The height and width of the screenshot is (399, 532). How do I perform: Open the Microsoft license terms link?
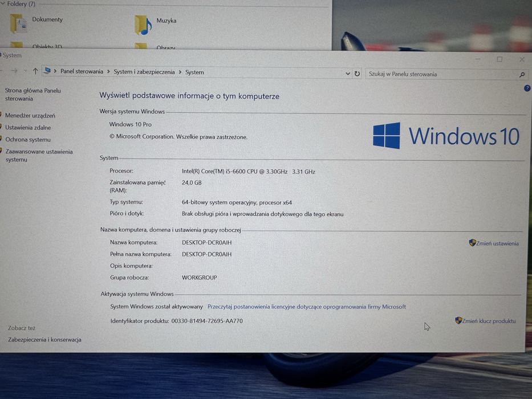[306, 307]
